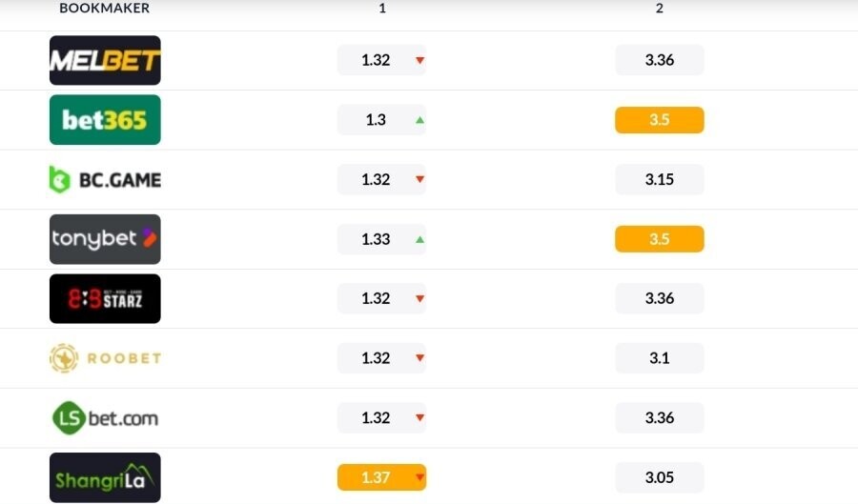Open the ROOBET bookmaker logo
Viewport: 858px width, 504px height.
click(x=105, y=358)
